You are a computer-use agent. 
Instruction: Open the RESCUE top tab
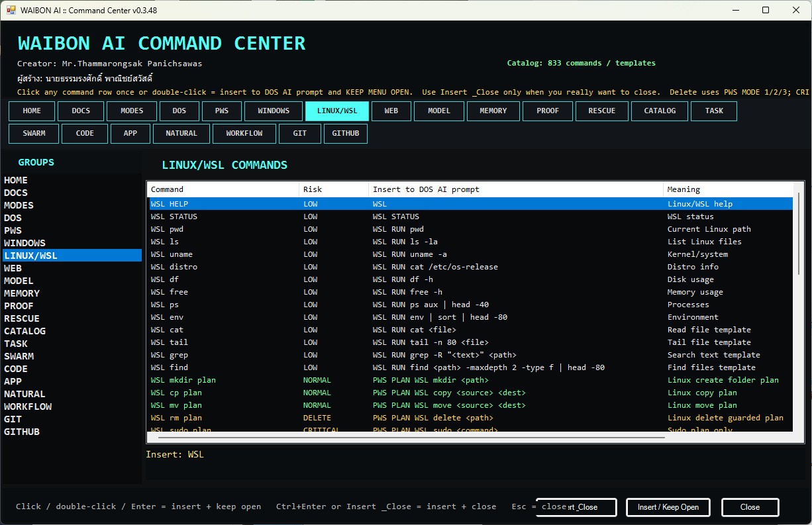coord(602,111)
